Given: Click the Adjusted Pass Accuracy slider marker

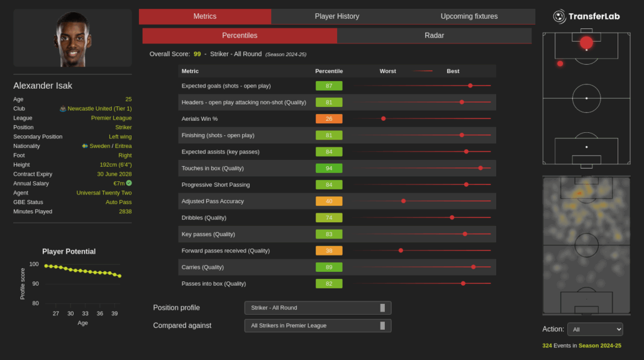Looking at the screenshot, I should point(403,201).
